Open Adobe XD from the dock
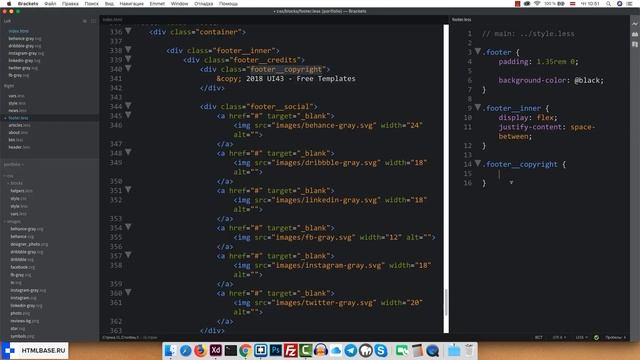The width and height of the screenshot is (640, 360). pos(216,351)
